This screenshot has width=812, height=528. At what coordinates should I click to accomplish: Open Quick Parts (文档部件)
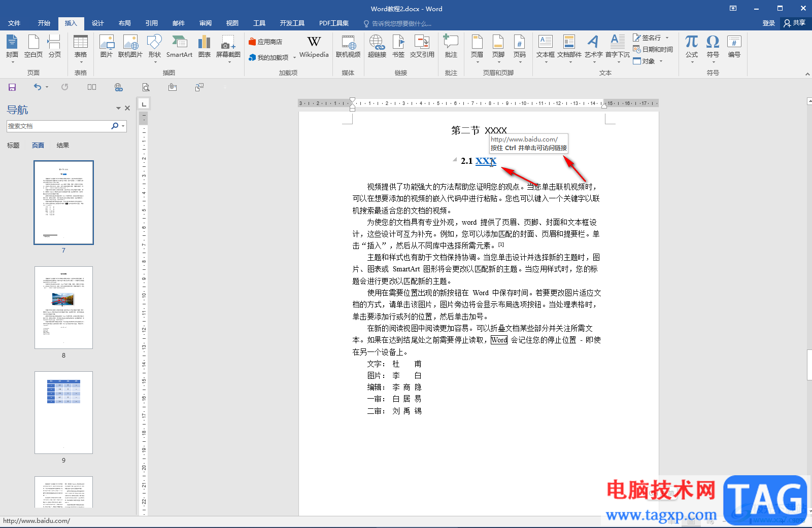point(569,48)
